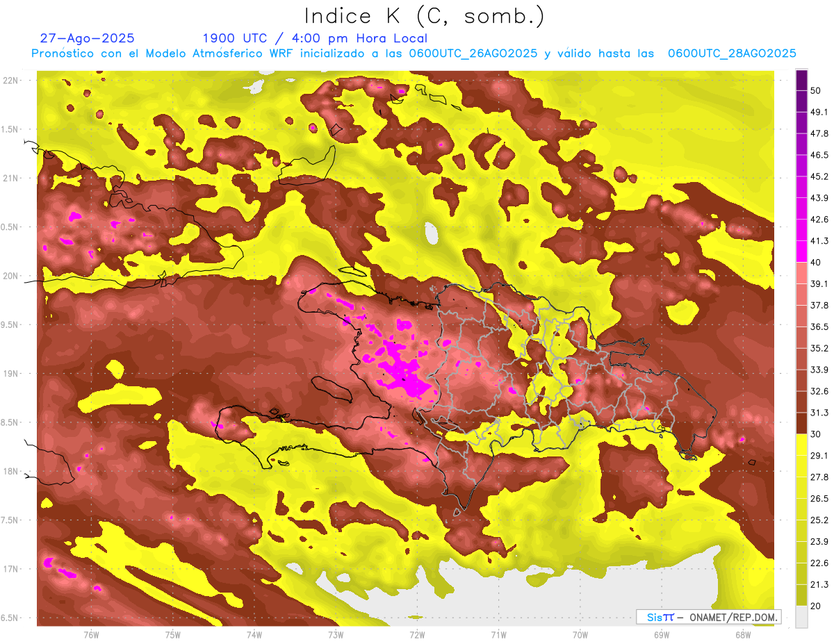Click the chart title 'Indice K (C, somb.)'
This screenshot has height=644, width=834.
click(425, 16)
